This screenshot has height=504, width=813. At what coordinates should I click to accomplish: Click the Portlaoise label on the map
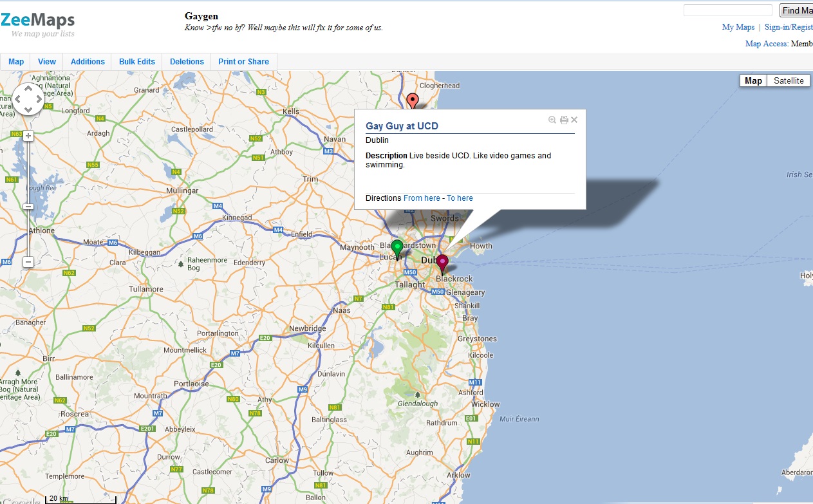(x=191, y=384)
